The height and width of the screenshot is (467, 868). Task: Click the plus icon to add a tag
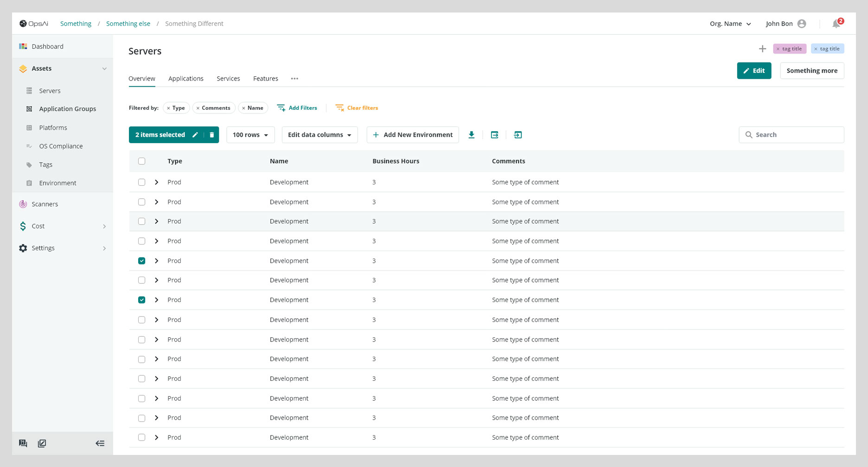[x=762, y=49]
